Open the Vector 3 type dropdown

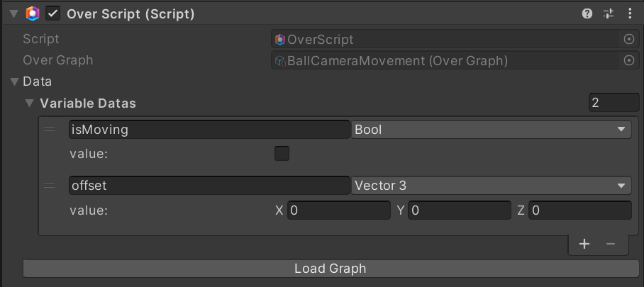[x=491, y=186]
